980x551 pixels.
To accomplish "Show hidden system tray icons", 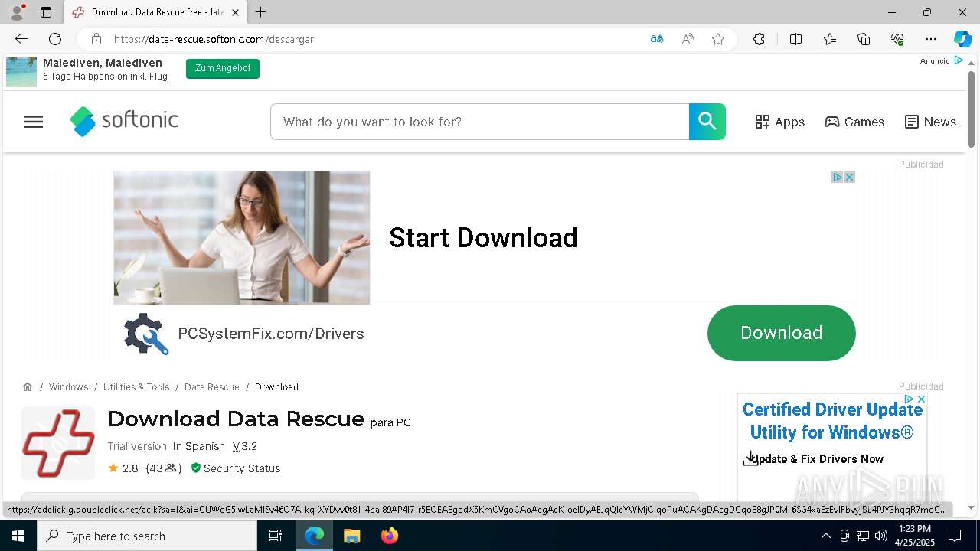I will 825,536.
